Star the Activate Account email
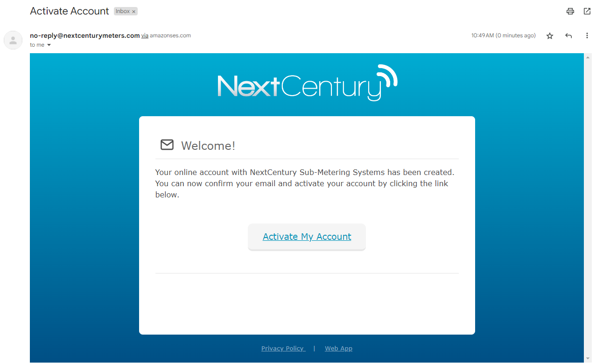Viewport: 596px width, 364px height. coord(550,36)
